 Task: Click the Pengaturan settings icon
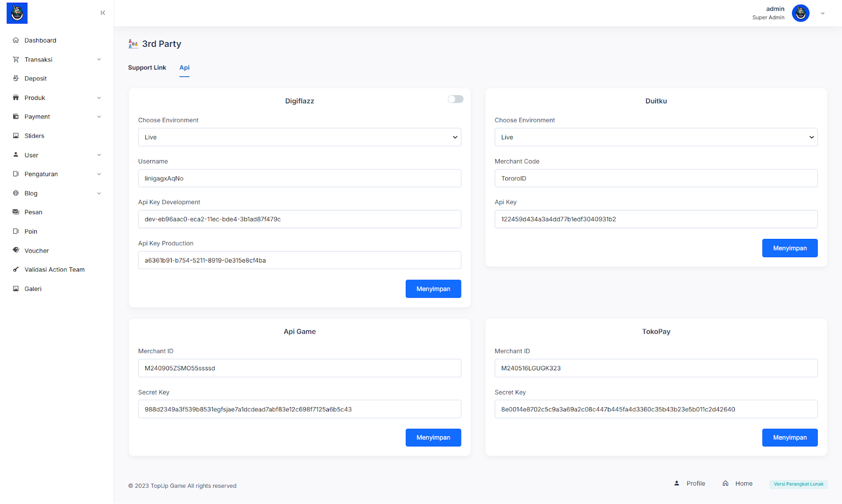16,174
